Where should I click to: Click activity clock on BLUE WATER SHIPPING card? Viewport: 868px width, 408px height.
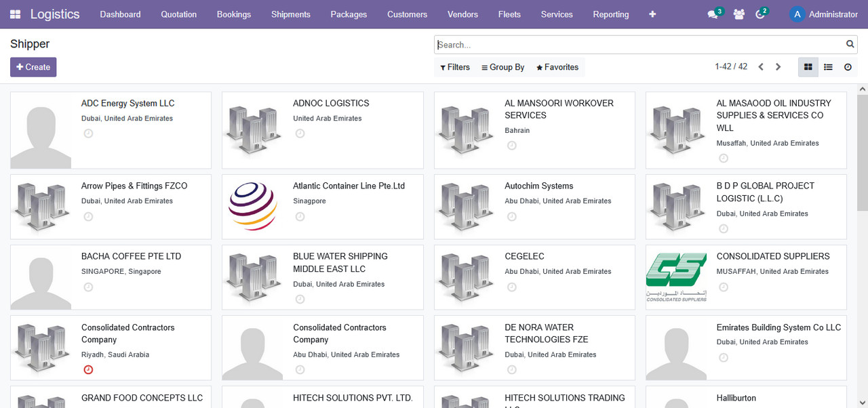300,299
